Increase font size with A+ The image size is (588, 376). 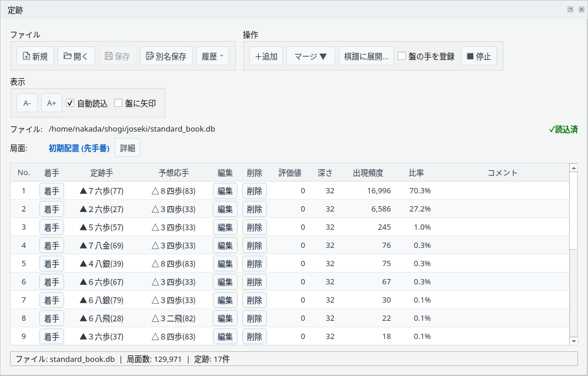[x=51, y=103]
